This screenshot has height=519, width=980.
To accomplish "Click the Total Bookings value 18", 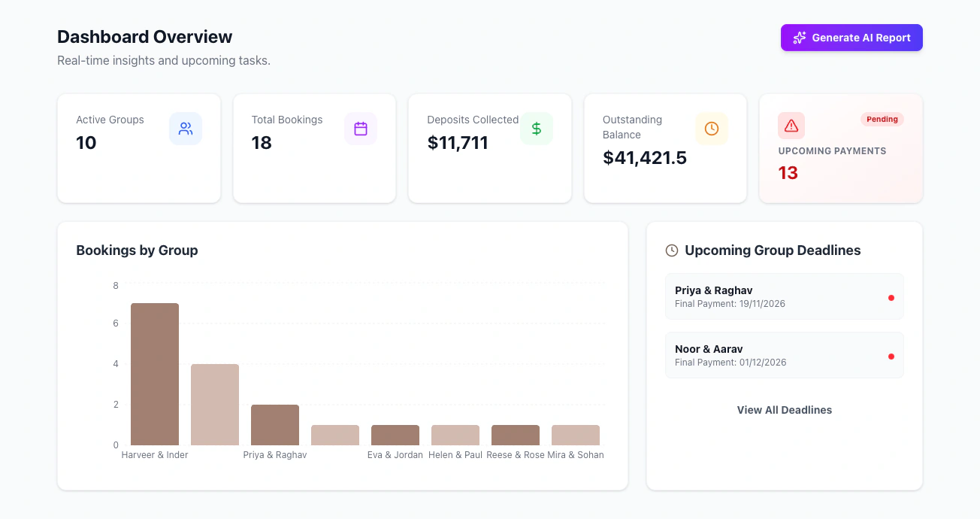I will point(262,143).
